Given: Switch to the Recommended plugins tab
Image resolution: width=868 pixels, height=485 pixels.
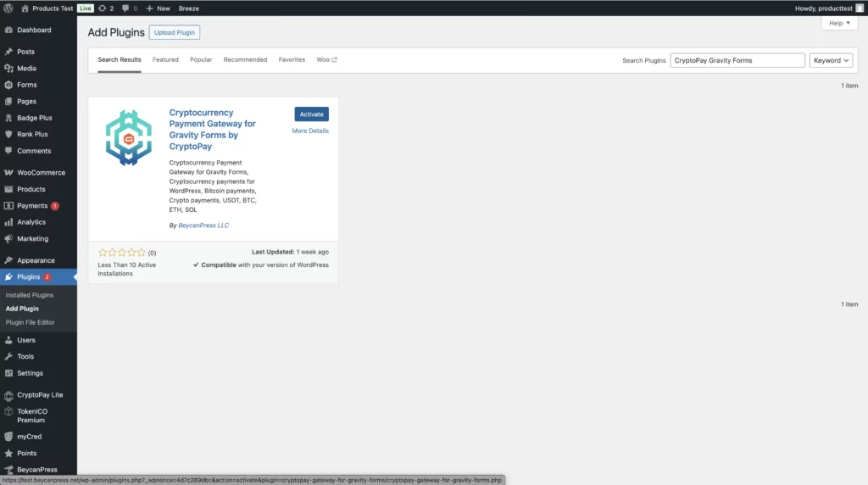Looking at the screenshot, I should [x=245, y=60].
